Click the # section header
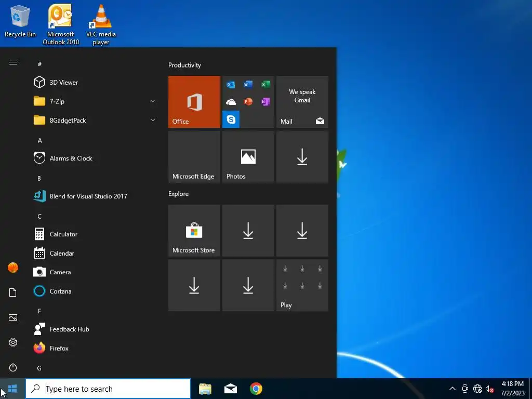The width and height of the screenshot is (532, 399). point(39,64)
